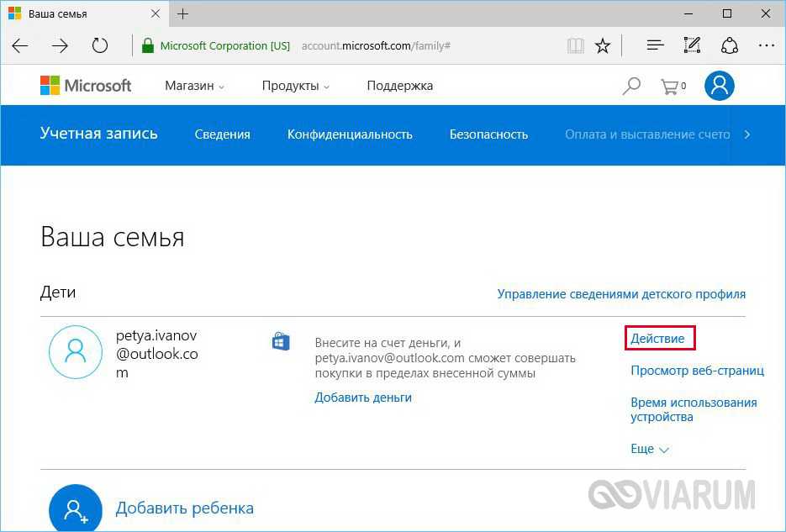The image size is (786, 532).
Task: Refresh the page with reload icon
Action: (x=100, y=45)
